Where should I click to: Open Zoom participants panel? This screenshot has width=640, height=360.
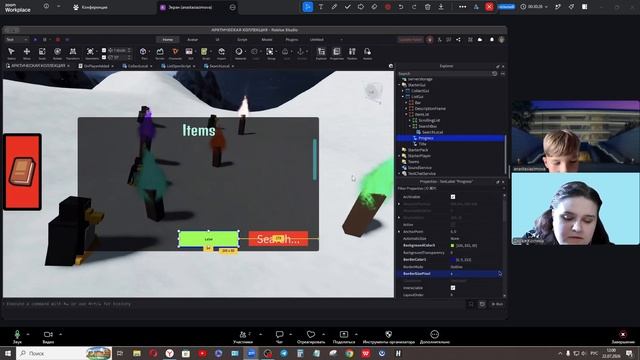[x=243, y=337]
